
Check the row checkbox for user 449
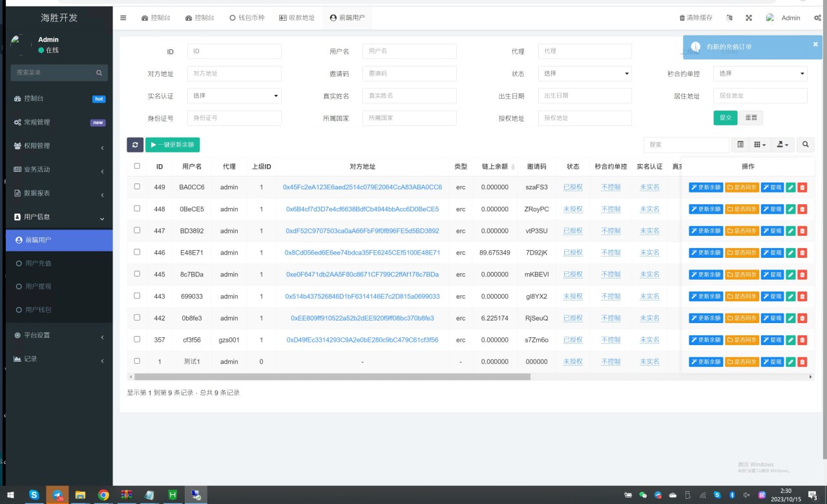[136, 187]
